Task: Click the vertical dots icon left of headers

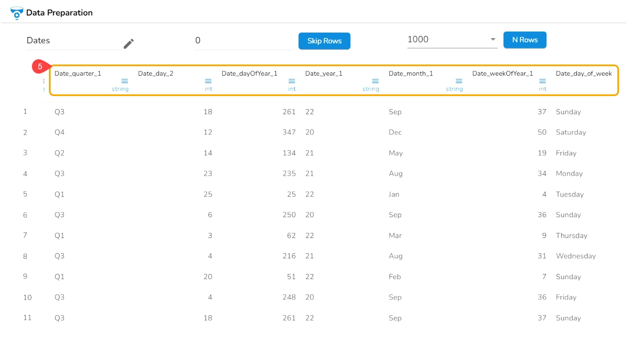Action: 44,81
